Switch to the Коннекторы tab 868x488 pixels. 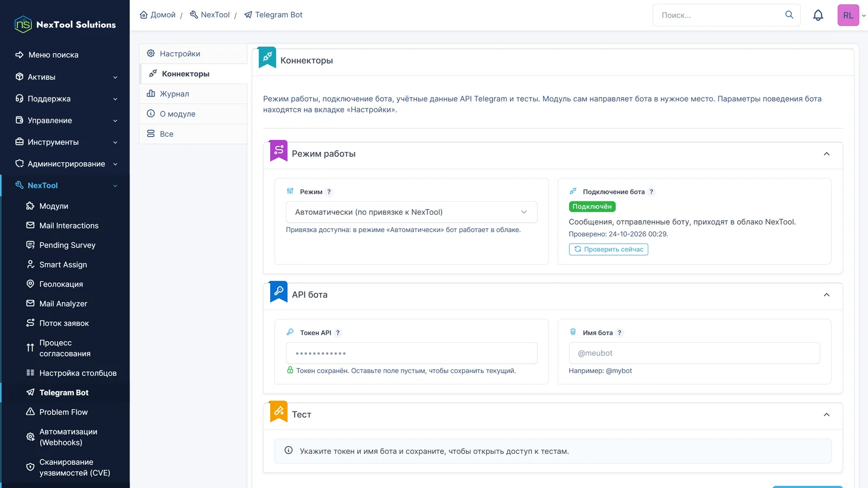(x=193, y=74)
